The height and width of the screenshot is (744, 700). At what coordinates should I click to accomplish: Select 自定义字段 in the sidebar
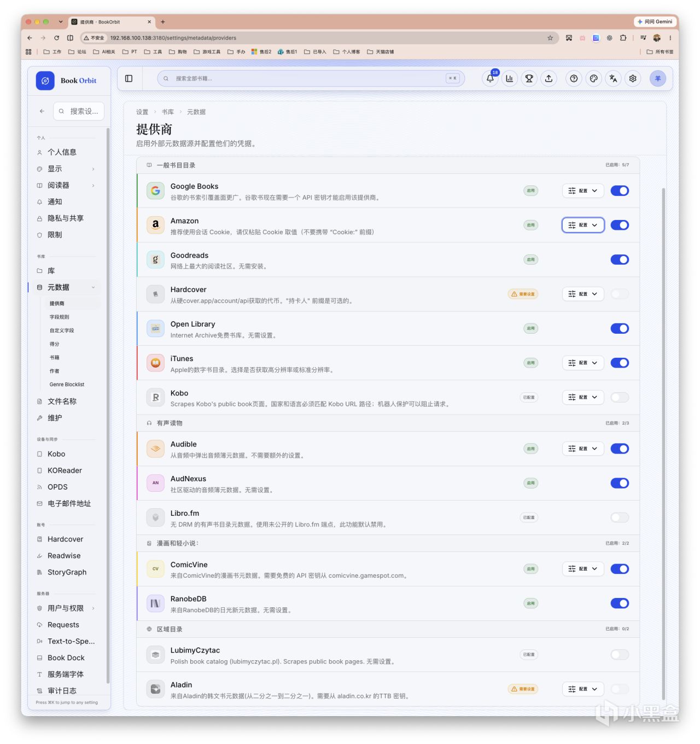point(62,330)
